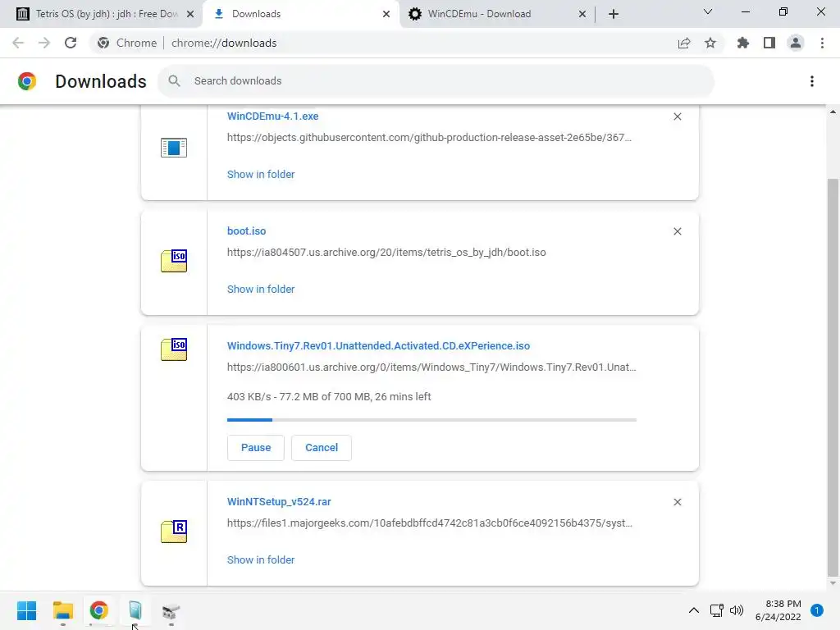Close the WinCDEmu - Download tab
Screen dimensions: 840x630
[582, 14]
